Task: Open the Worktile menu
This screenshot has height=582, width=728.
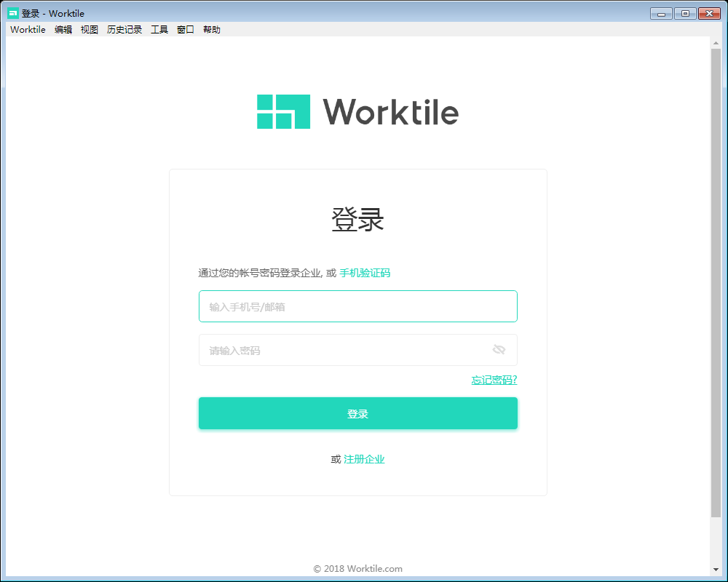Action: (27, 29)
